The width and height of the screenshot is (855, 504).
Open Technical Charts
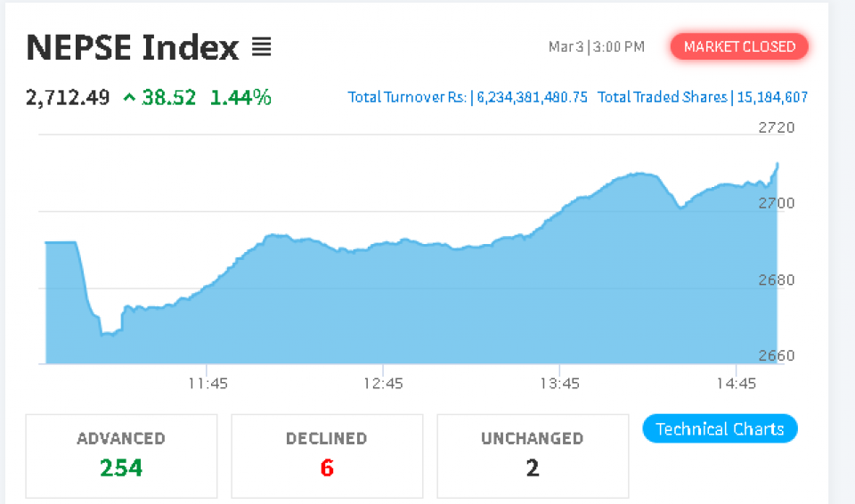tap(720, 429)
